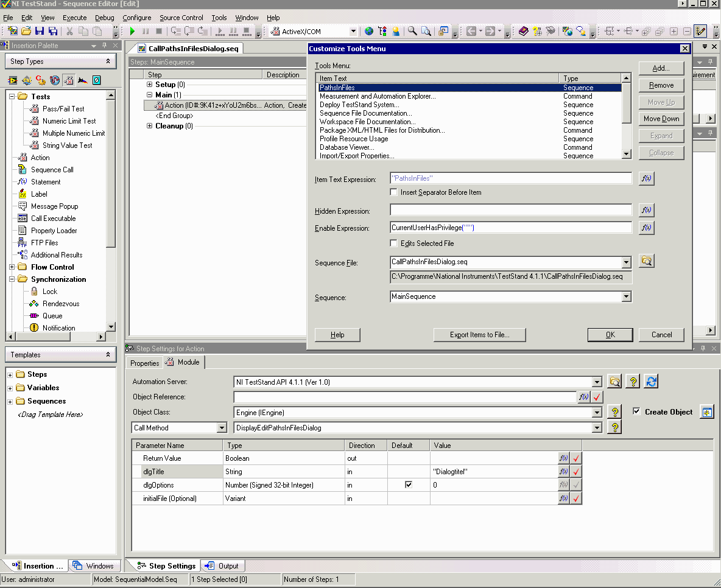Click the Hidden Expression input field
721x588 pixels.
[511, 209]
